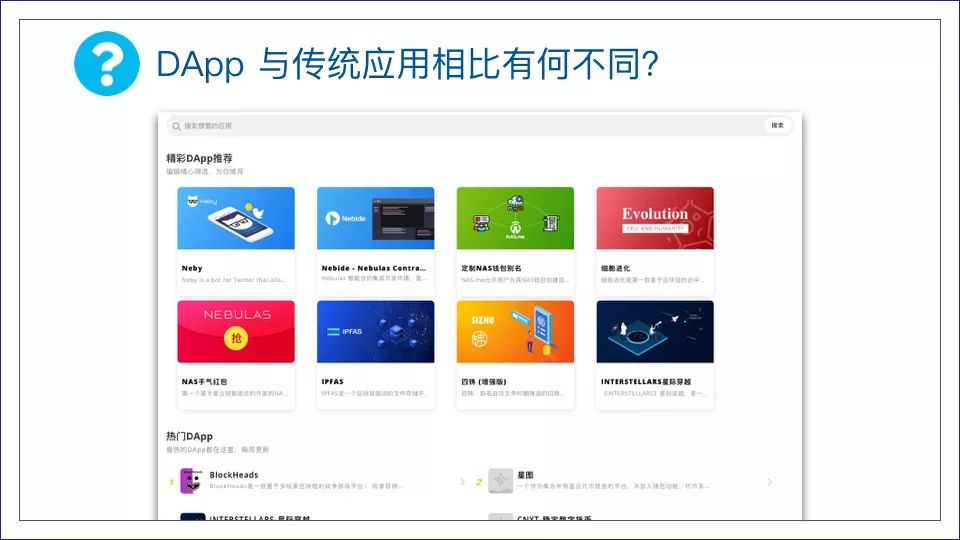Click the Neby description text under title
This screenshot has width=960, height=540.
coord(233,280)
